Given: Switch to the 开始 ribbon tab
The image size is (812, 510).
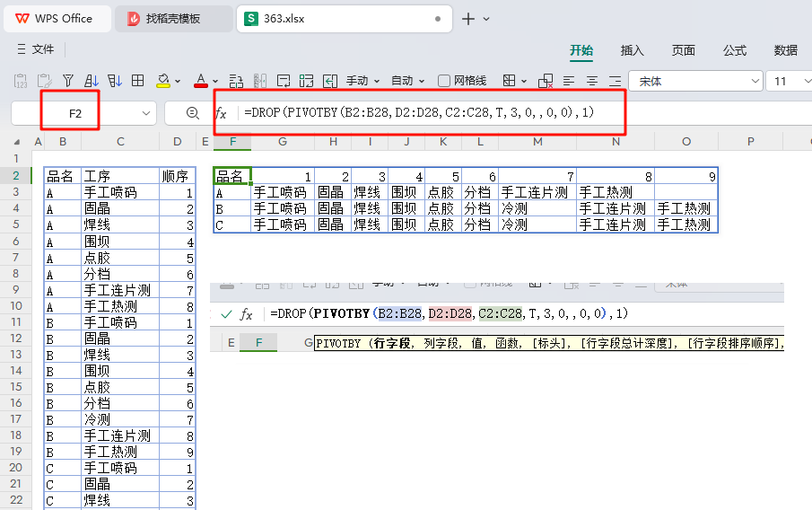Looking at the screenshot, I should click(581, 50).
